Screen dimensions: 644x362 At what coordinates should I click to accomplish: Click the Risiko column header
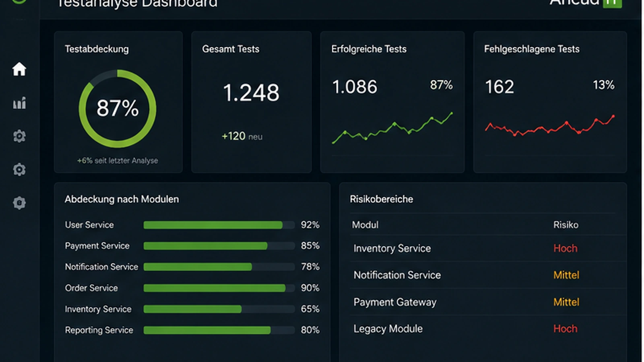[566, 225]
